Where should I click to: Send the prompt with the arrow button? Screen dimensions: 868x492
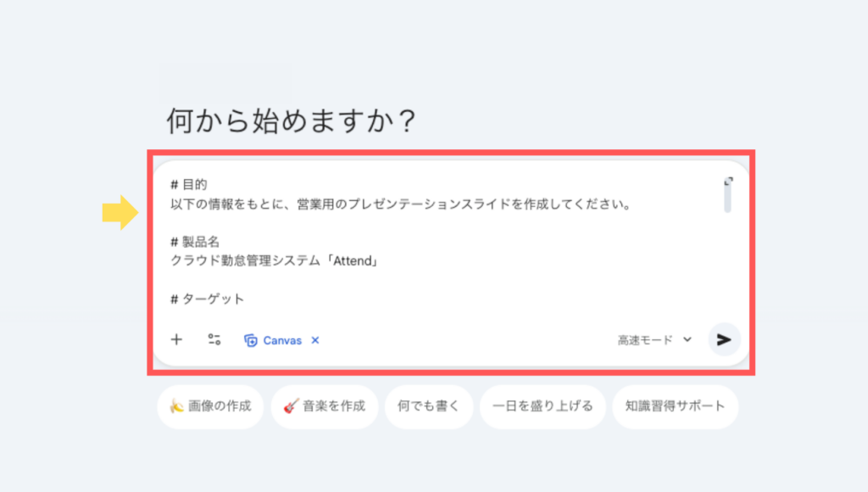[724, 339]
